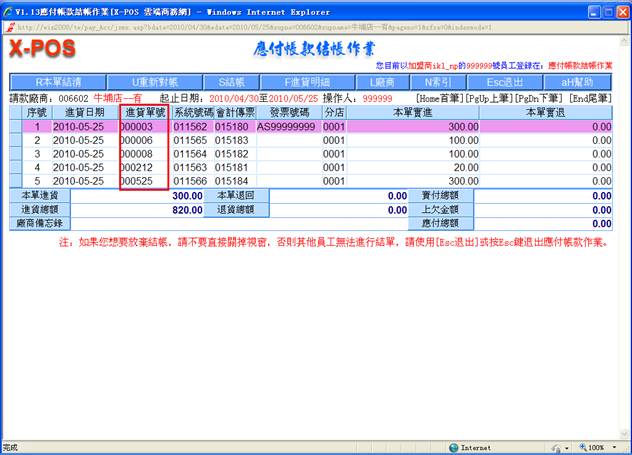Click the X-POS logo
Viewport: 632px width, 455px height.
click(x=49, y=49)
